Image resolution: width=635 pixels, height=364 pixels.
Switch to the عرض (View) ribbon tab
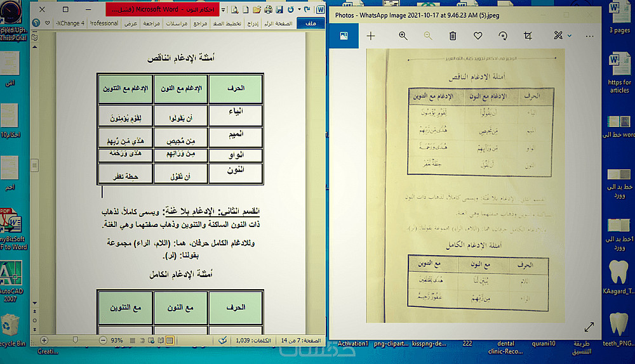[130, 23]
